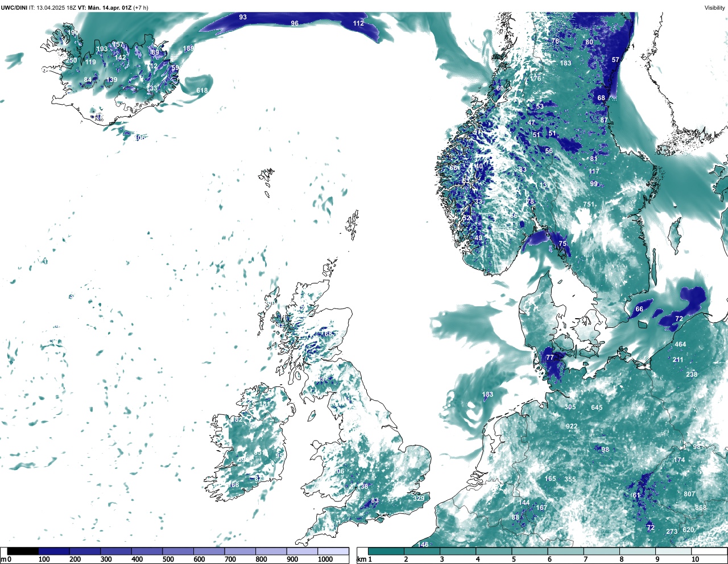Click the 1–2 km dark teal legend swatch

click(x=386, y=551)
